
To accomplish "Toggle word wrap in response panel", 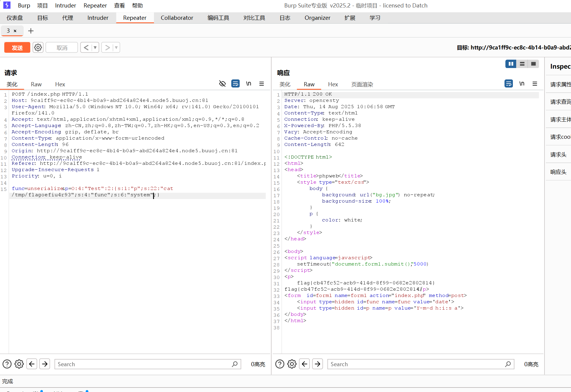I will pos(509,84).
